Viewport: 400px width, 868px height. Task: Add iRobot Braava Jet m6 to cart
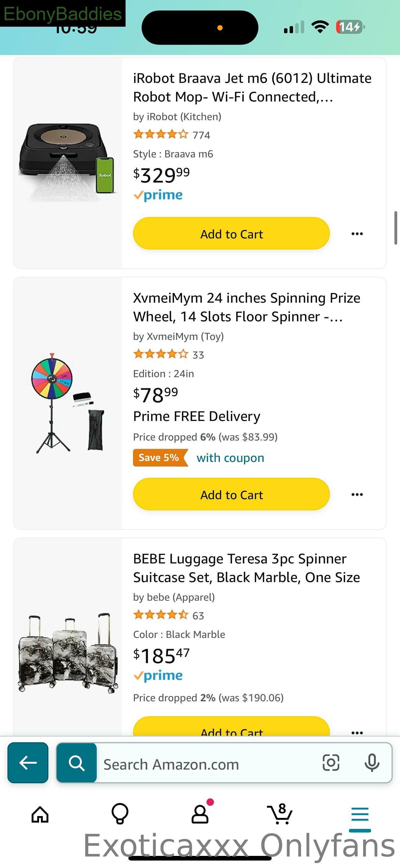231,233
